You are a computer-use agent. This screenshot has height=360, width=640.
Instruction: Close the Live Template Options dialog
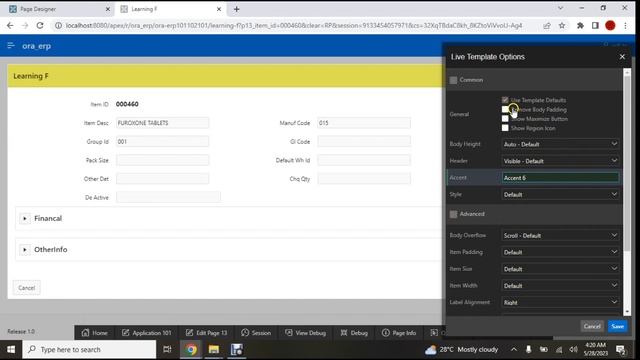coord(622,57)
